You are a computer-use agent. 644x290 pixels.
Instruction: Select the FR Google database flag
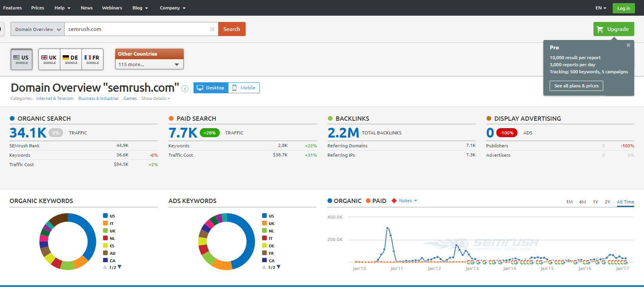[x=92, y=60]
